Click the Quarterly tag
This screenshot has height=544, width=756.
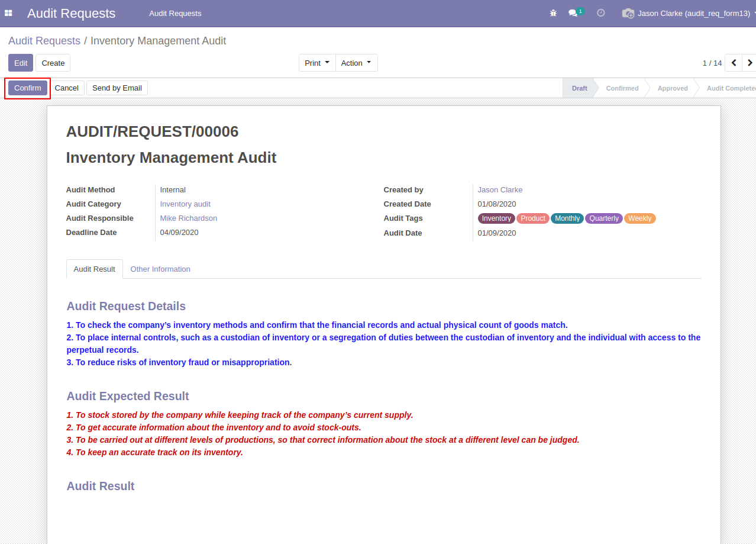click(x=604, y=218)
